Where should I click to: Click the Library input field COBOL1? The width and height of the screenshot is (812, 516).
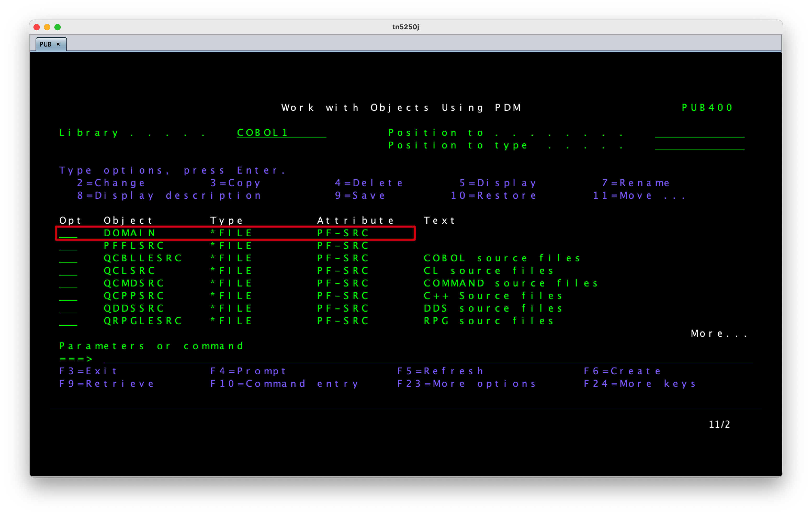click(281, 133)
